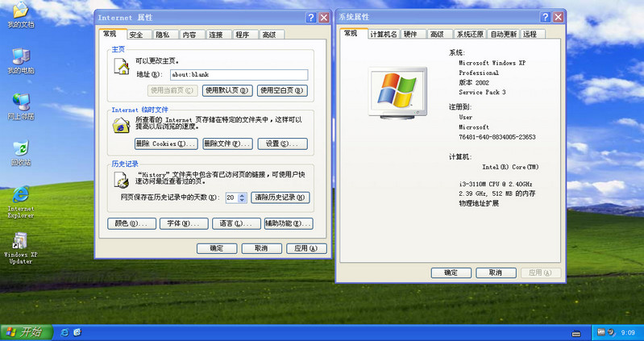Click the help question mark in Internet 属性

311,17
